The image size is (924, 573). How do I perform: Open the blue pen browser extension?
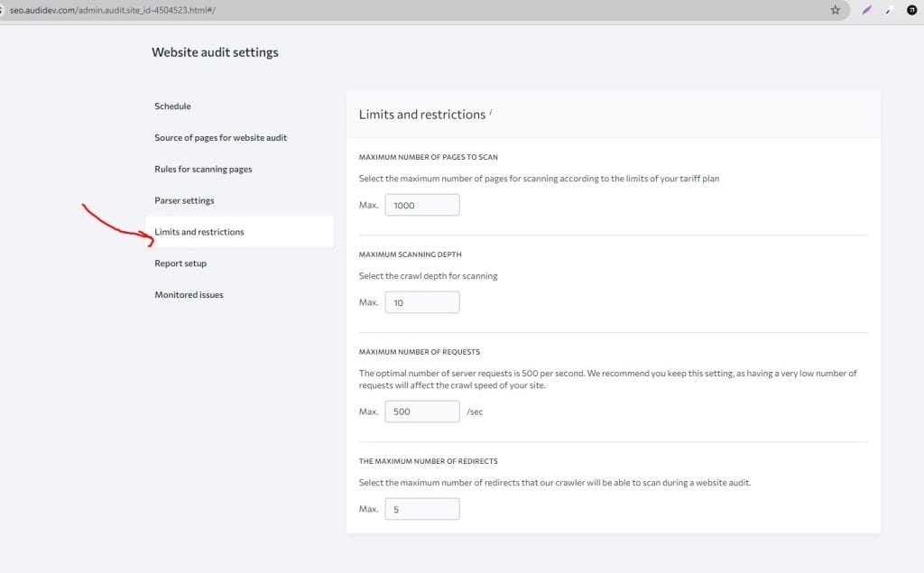[x=888, y=10]
